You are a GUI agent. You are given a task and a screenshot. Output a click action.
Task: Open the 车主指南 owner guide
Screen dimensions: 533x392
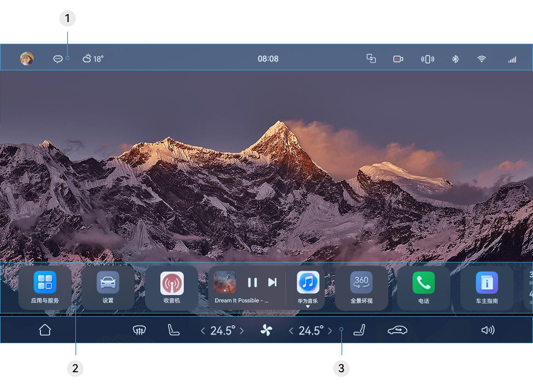coord(487,283)
